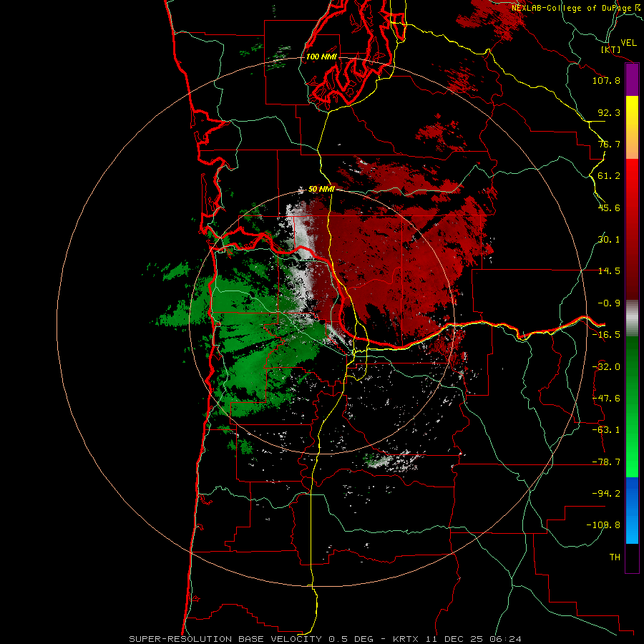Click the -78.7 legend value

[606, 462]
